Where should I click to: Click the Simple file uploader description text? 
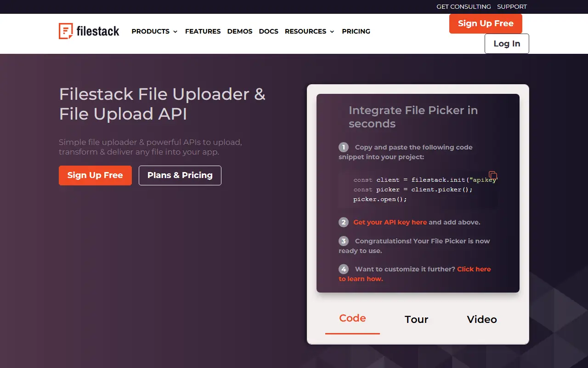coord(150,147)
